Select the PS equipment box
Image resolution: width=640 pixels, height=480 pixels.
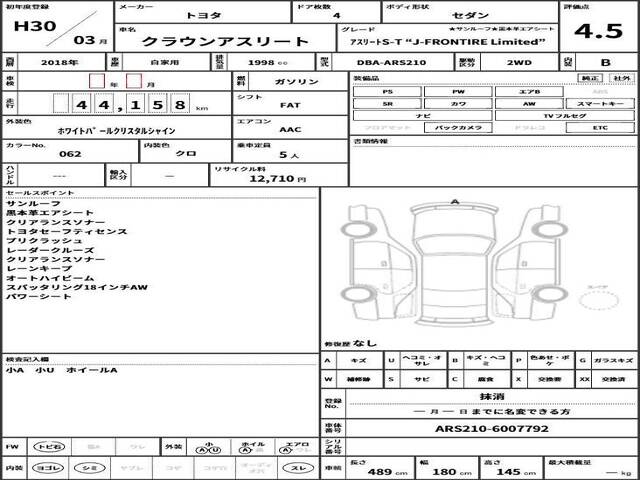[x=387, y=92]
